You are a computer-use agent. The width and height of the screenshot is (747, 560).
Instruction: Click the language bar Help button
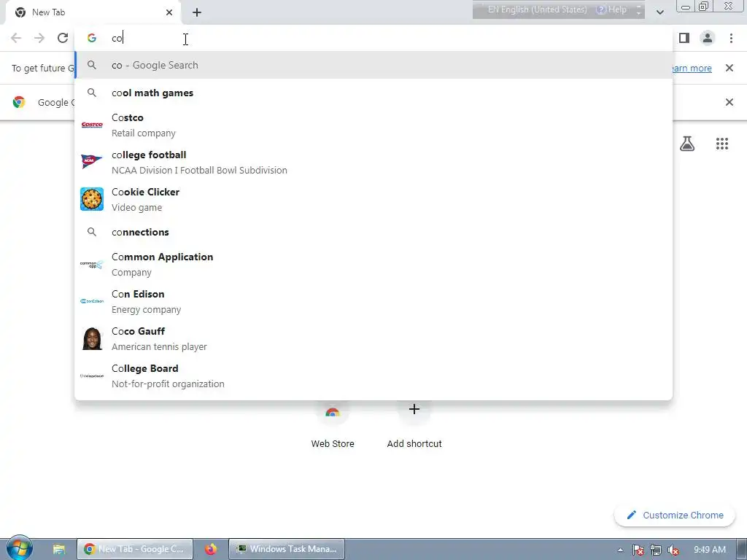pos(612,9)
